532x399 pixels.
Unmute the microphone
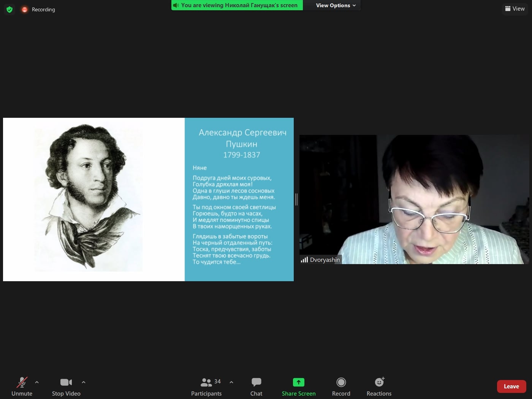coord(22,386)
